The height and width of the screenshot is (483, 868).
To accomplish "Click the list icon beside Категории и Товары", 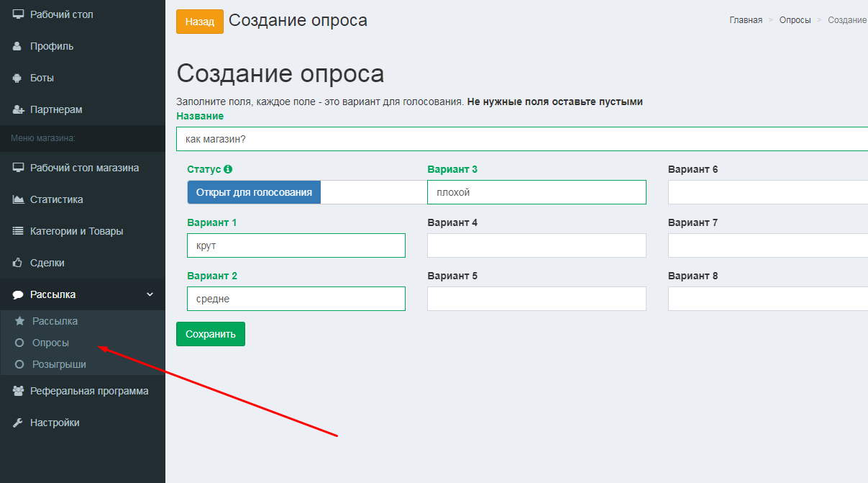I will coord(19,231).
